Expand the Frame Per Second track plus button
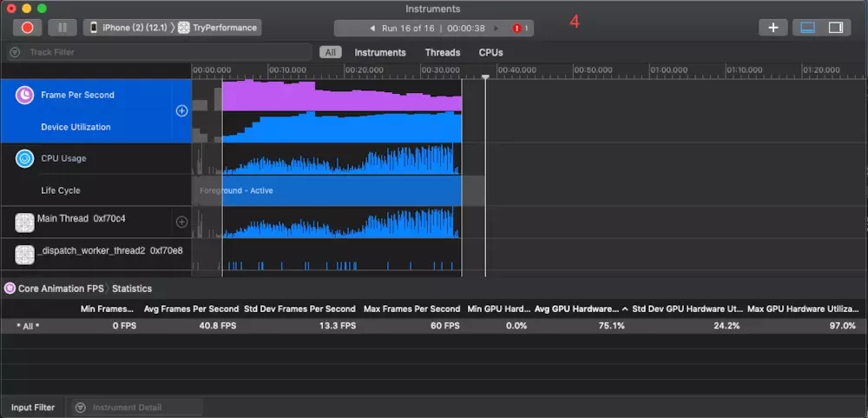This screenshot has width=868, height=418. tap(181, 110)
